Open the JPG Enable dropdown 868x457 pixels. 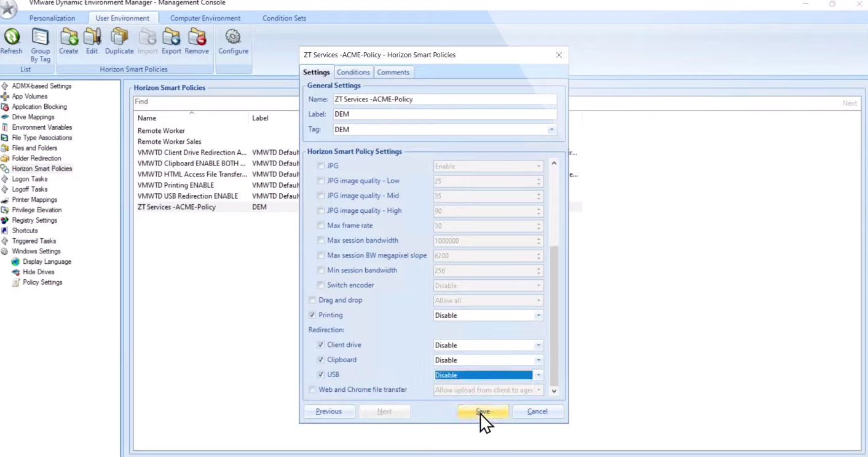tap(539, 167)
